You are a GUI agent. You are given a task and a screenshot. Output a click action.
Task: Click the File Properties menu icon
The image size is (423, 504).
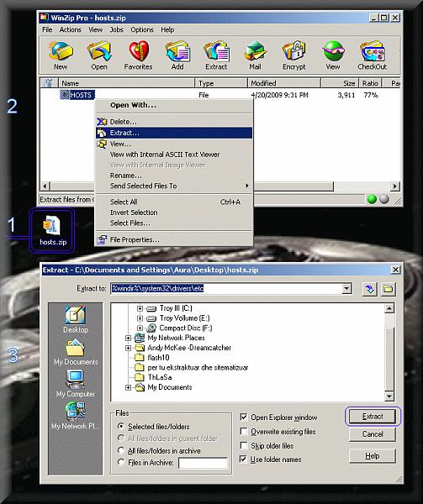(x=102, y=239)
